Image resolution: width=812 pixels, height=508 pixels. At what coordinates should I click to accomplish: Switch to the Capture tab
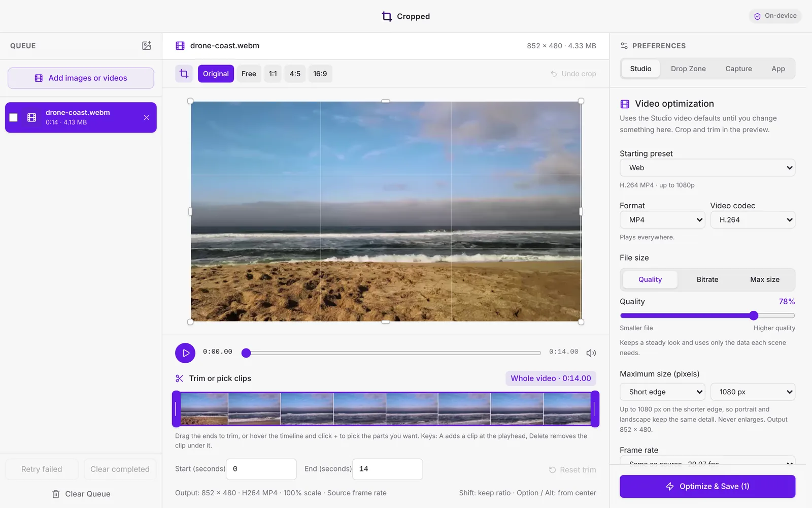[738, 69]
